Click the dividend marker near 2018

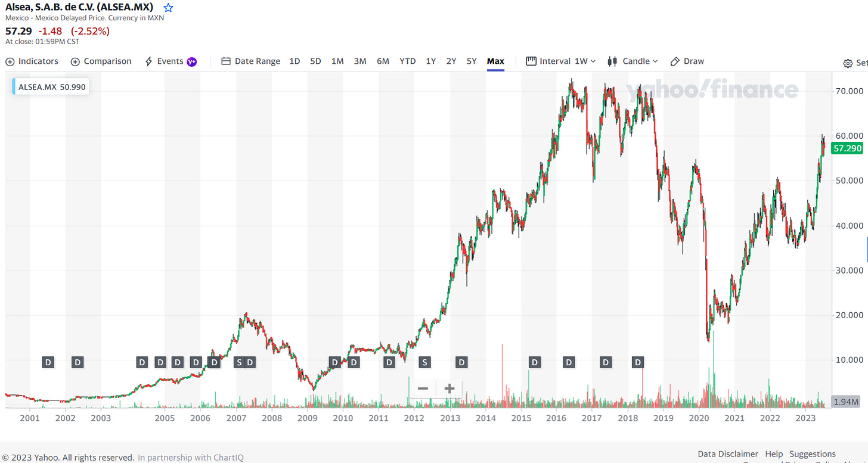pos(638,362)
